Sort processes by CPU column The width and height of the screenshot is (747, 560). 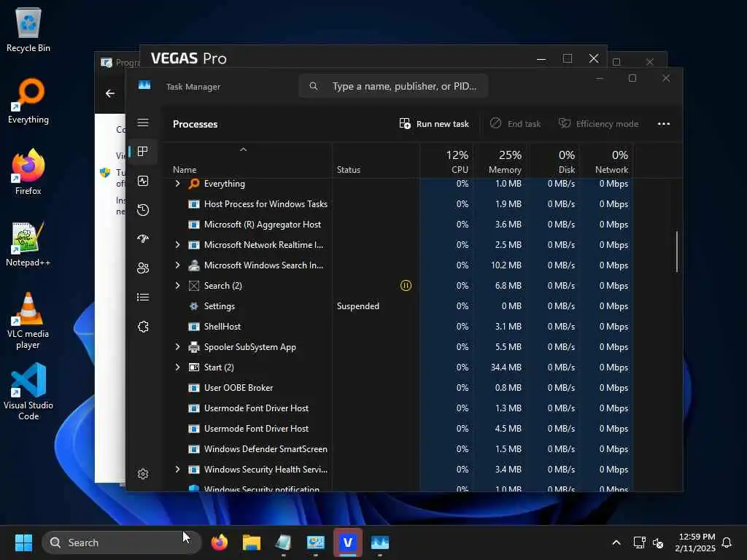coord(447,162)
